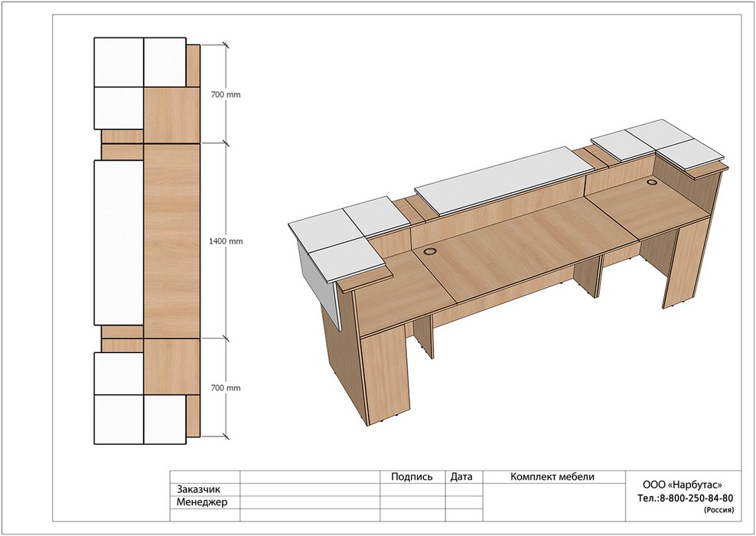Click the Комплект мебели title cell
This screenshot has height=536, width=756.
552,476
